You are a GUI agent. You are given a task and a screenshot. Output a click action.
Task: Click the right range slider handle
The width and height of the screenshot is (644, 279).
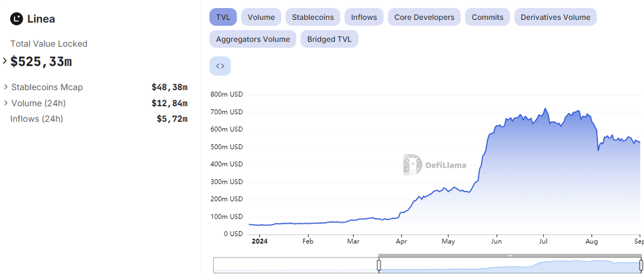tap(641, 265)
